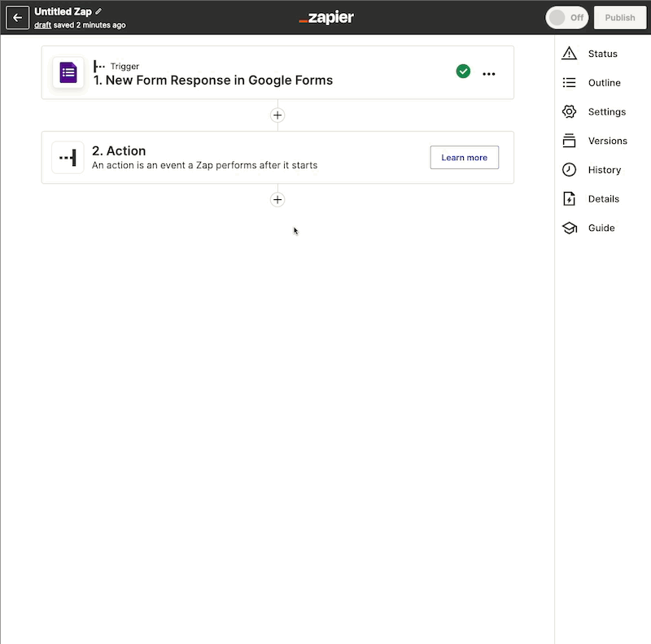Click the Status warning triangle icon
Viewport: 651px width, 644px height.
pyautogui.click(x=569, y=53)
